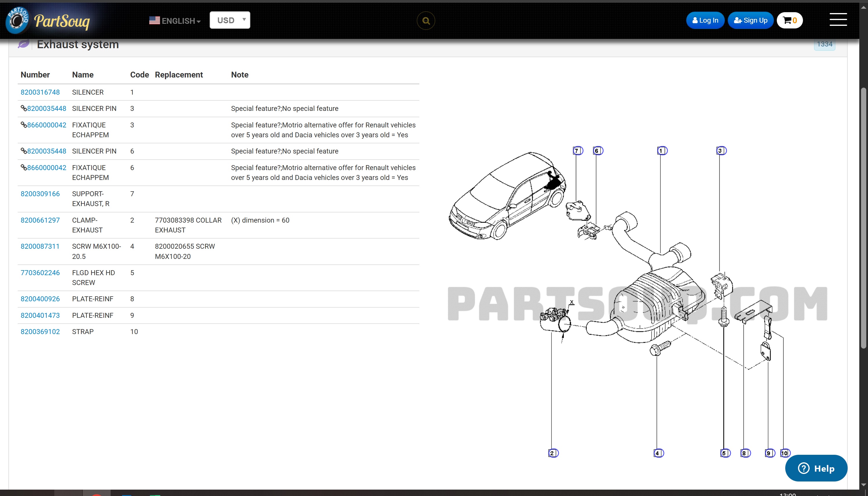This screenshot has height=496, width=868.
Task: Open part number 8200087311
Action: coord(40,246)
